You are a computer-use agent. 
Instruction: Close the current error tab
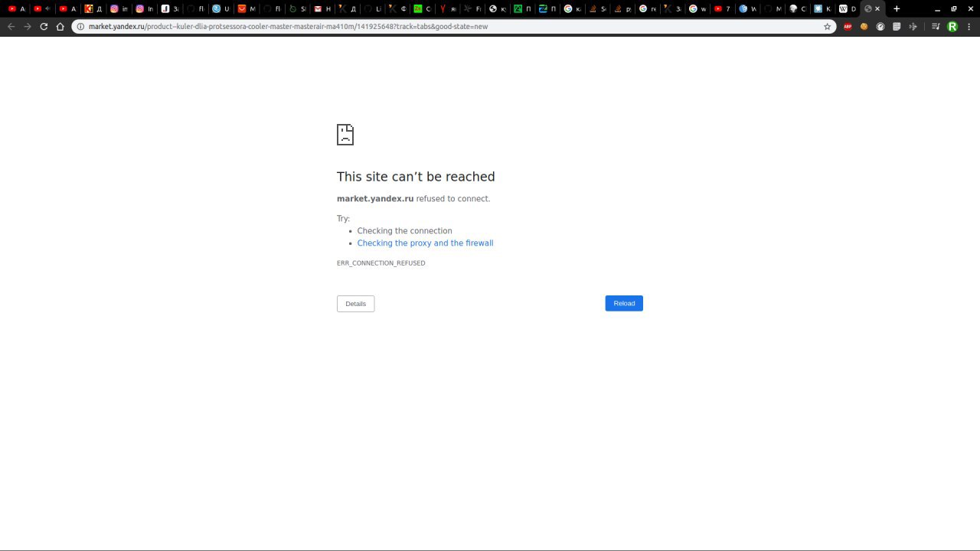(x=877, y=8)
